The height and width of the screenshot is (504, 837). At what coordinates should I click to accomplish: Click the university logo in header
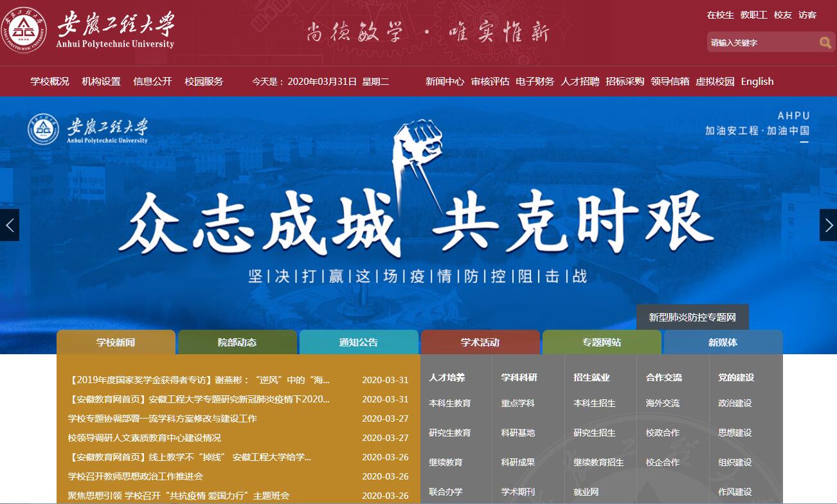pos(89,30)
